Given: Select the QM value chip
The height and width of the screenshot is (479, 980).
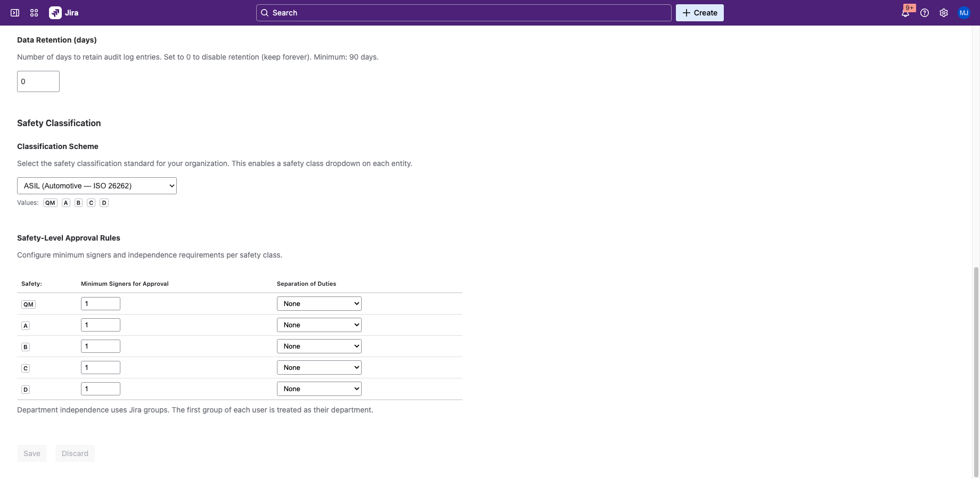Looking at the screenshot, I should (x=50, y=203).
